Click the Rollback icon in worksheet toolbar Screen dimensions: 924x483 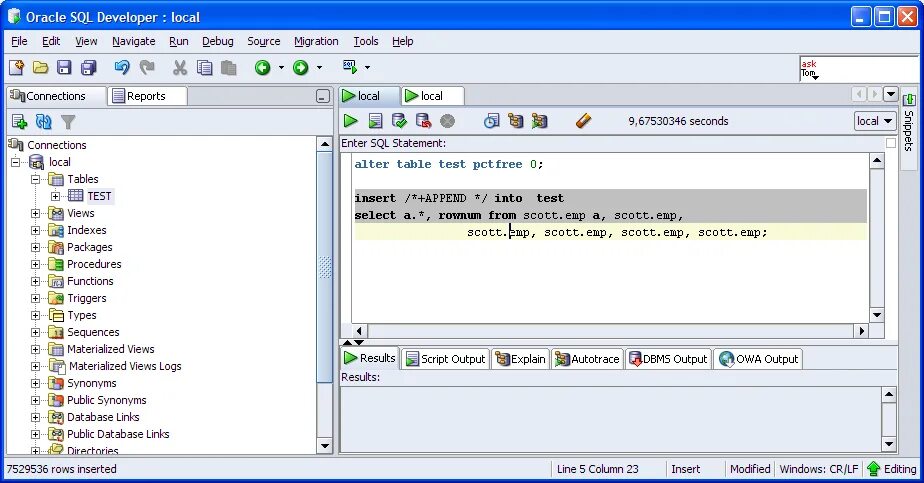[x=423, y=121]
